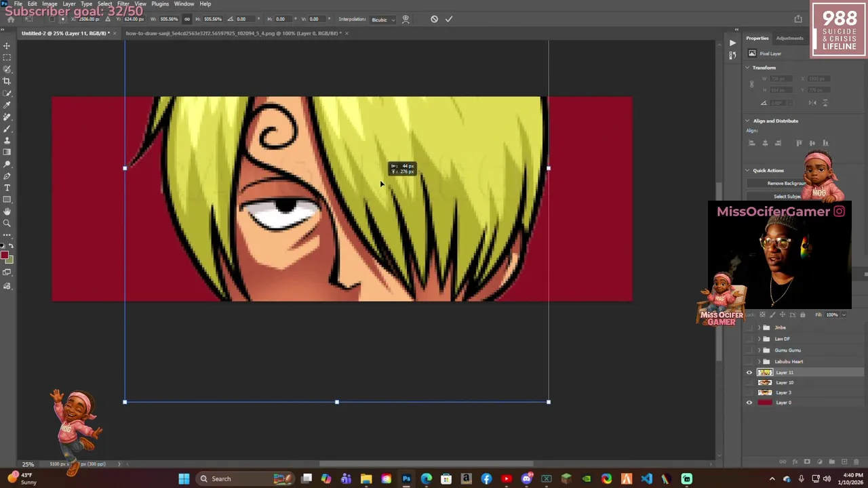Open the Interpolation Bicubic dropdown
Screen dimensions: 868x488
pos(383,20)
